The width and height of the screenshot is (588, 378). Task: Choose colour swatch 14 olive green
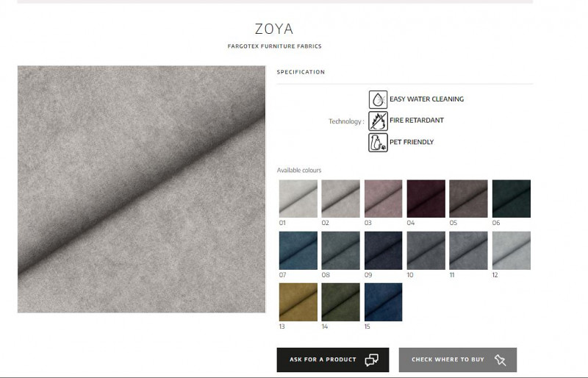click(340, 302)
